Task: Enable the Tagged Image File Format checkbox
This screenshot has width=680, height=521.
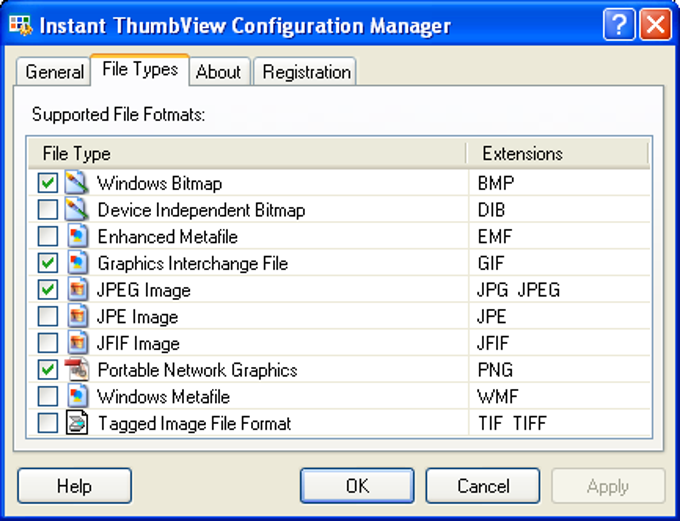Action: [47, 423]
